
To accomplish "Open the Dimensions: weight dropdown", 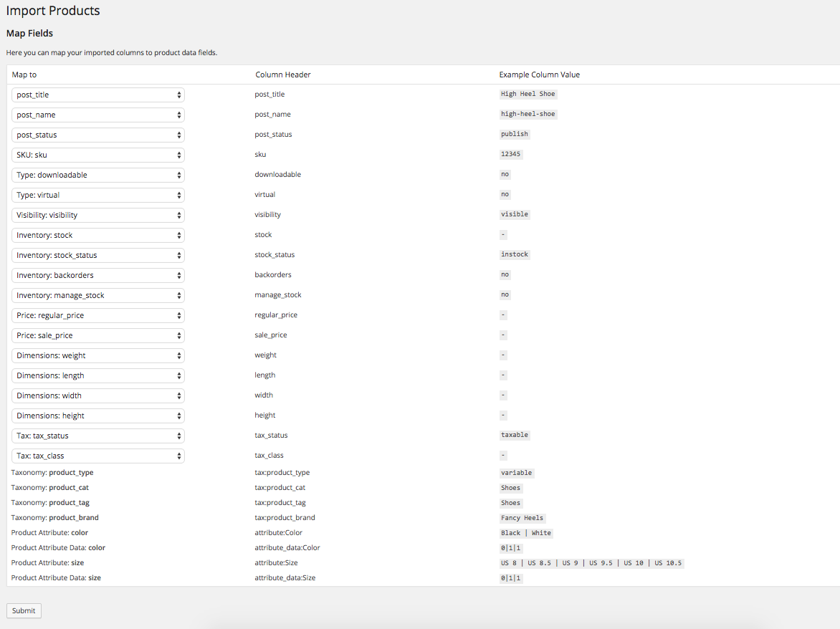I will click(x=97, y=355).
